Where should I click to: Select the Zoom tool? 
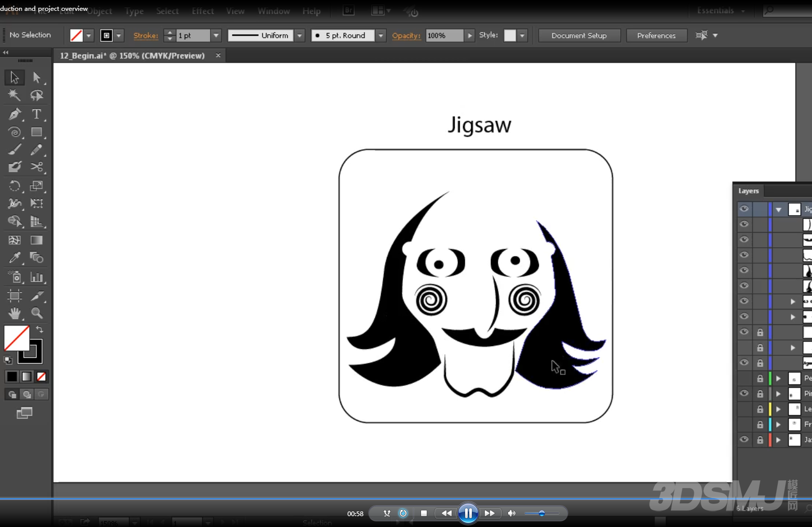pos(36,313)
